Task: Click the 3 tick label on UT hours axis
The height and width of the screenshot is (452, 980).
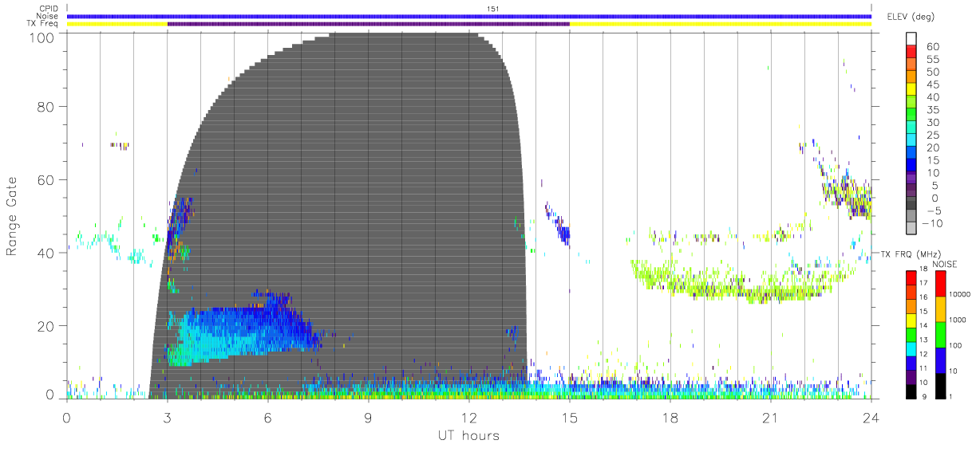Action: click(x=168, y=418)
